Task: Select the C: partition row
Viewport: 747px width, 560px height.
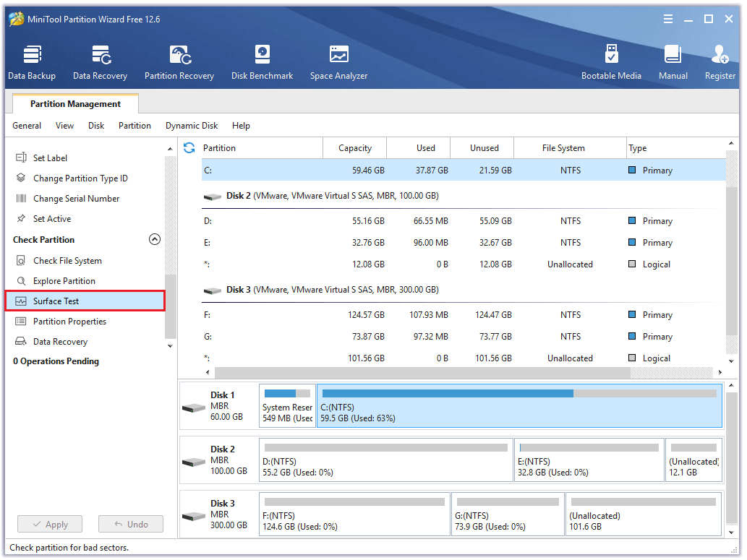Action: [x=463, y=170]
